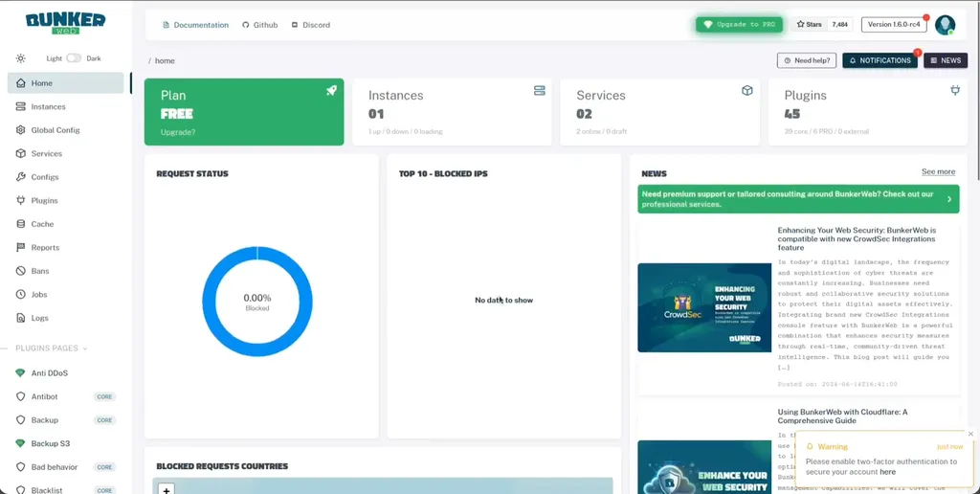Click the home breadcrumb
Screen dimensions: 980x494
point(165,60)
